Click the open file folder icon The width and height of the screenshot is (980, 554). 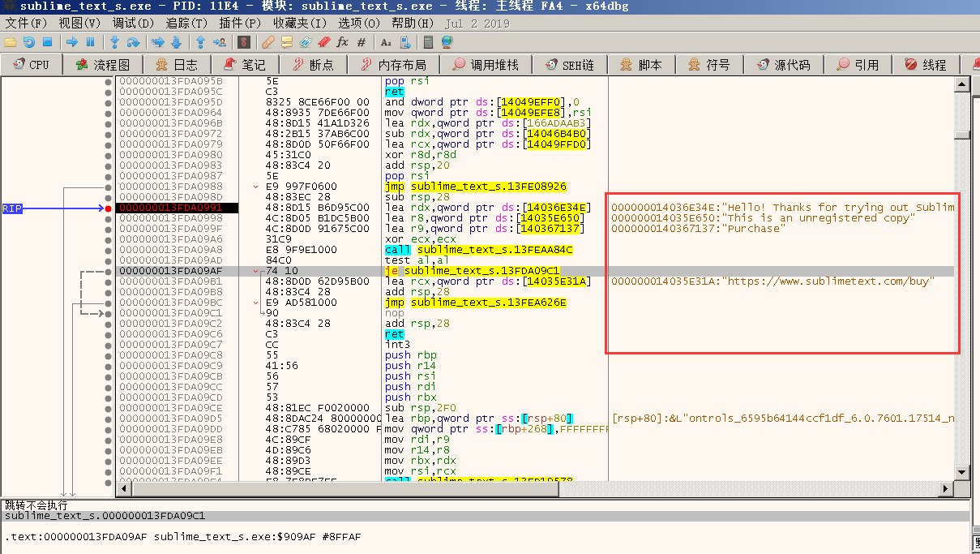coord(11,41)
